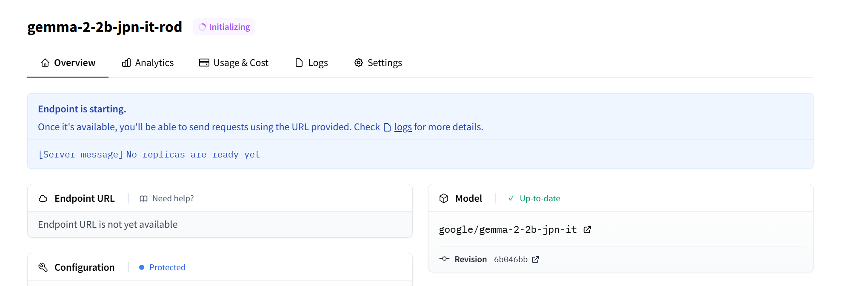Open external link icon next to revision 6b046bb

tap(536, 260)
